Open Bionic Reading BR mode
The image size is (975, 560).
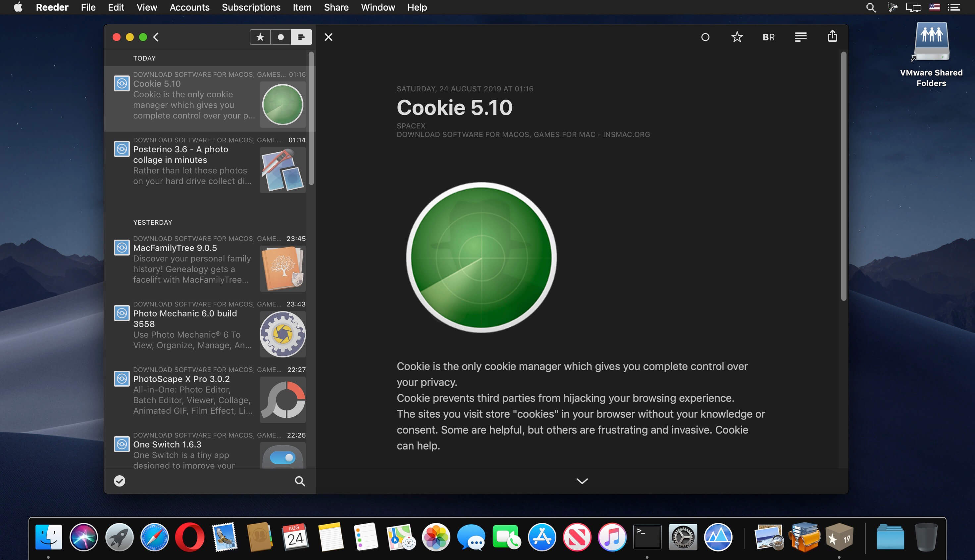[x=768, y=37]
